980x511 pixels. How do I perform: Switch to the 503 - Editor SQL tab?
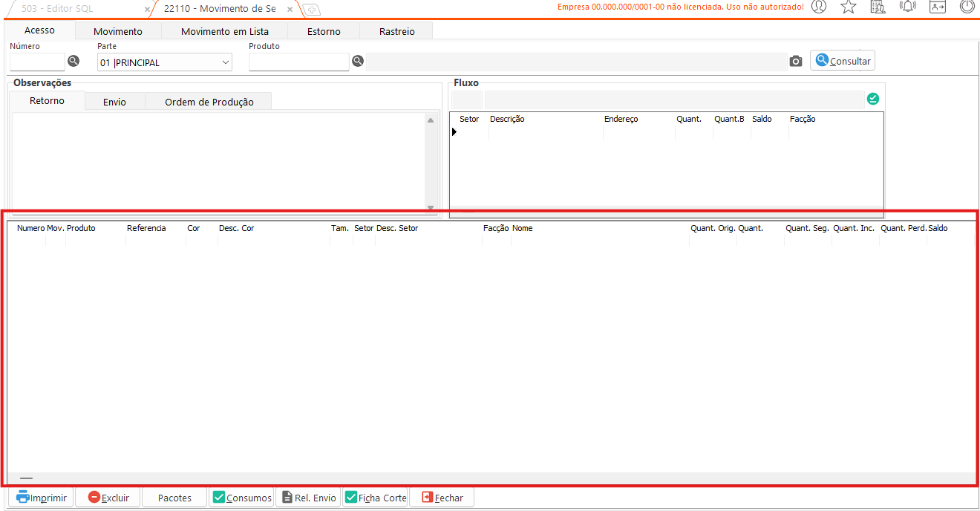point(58,9)
